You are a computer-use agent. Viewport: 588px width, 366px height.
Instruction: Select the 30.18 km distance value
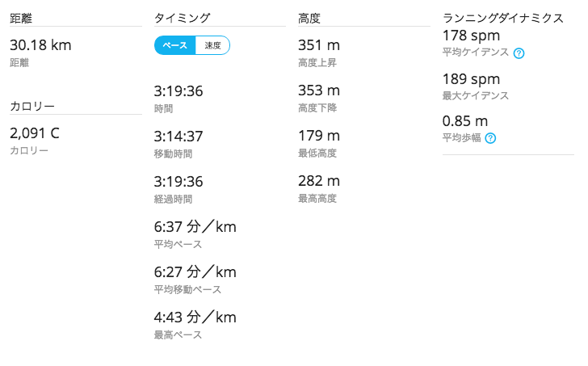click(x=40, y=45)
